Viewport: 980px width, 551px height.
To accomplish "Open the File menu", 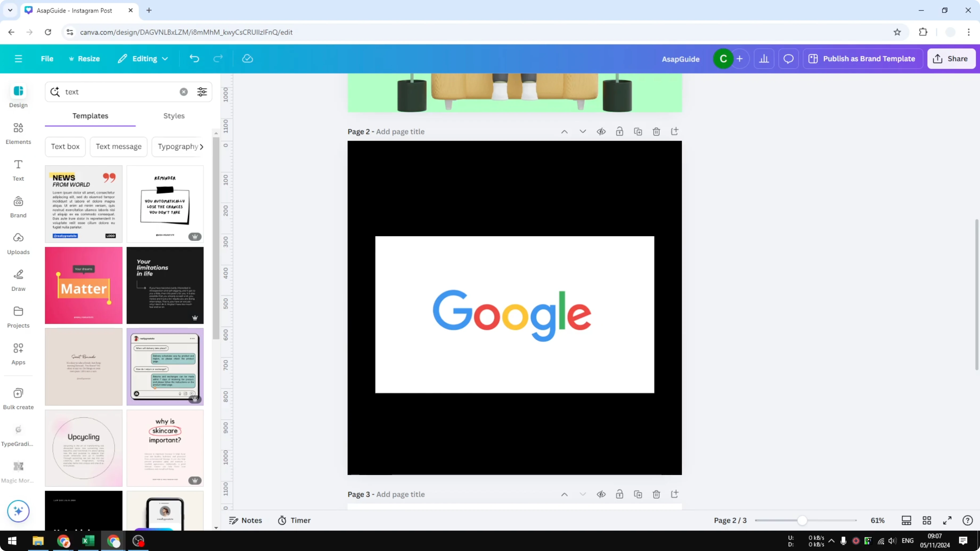I will pyautogui.click(x=47, y=59).
